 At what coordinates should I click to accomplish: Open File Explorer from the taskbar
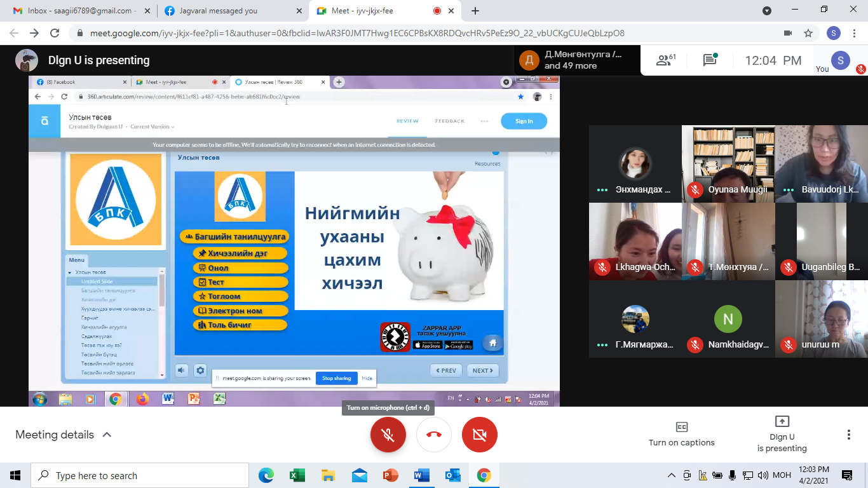coord(328,475)
